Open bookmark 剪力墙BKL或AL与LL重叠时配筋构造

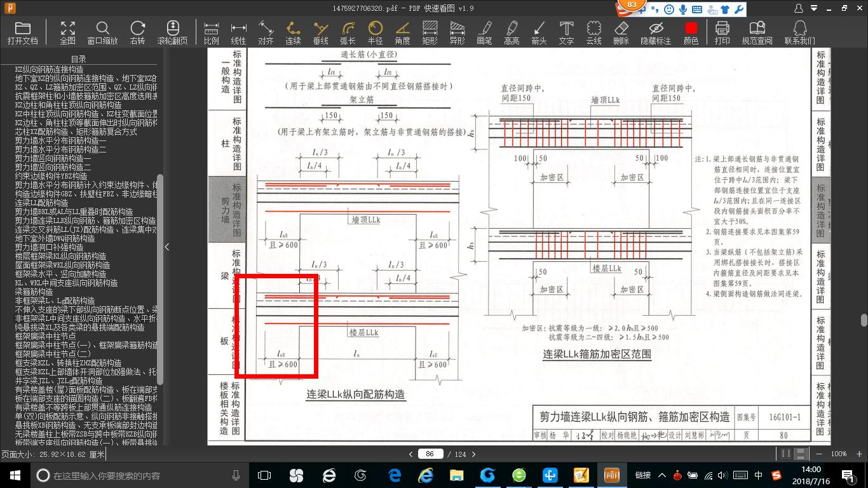[74, 211]
